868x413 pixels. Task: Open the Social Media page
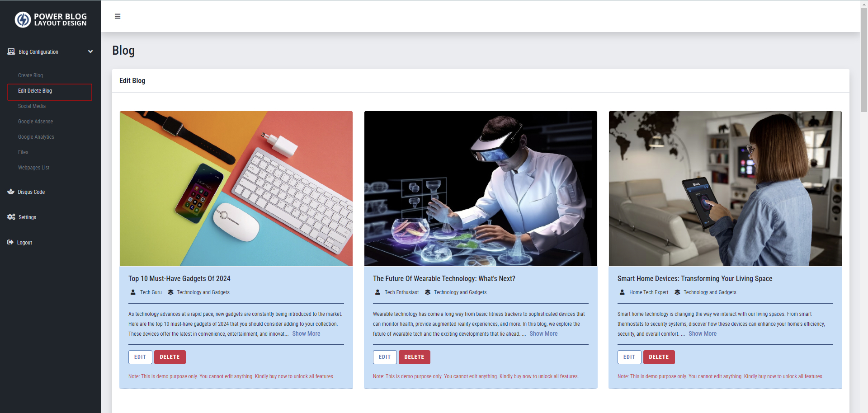point(32,106)
